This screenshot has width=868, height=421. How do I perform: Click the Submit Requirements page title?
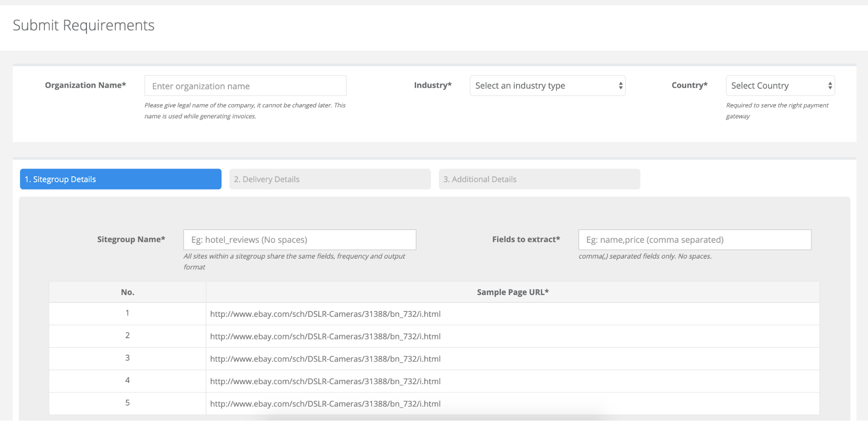click(84, 25)
